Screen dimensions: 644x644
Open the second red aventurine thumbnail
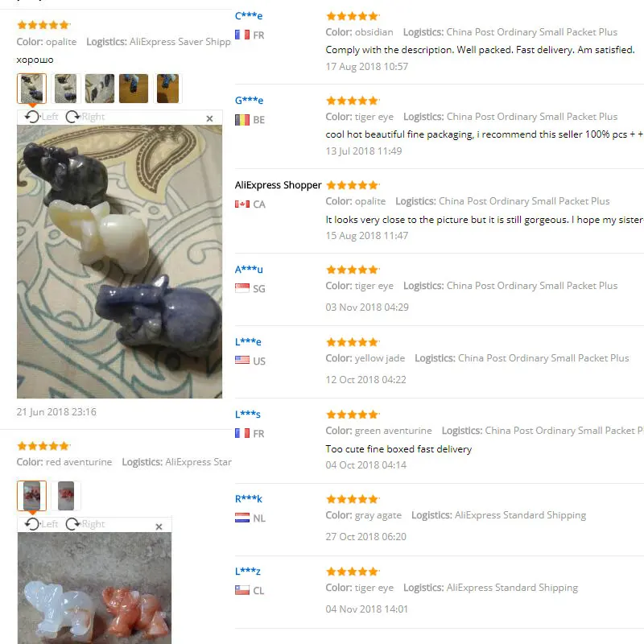pyautogui.click(x=66, y=496)
